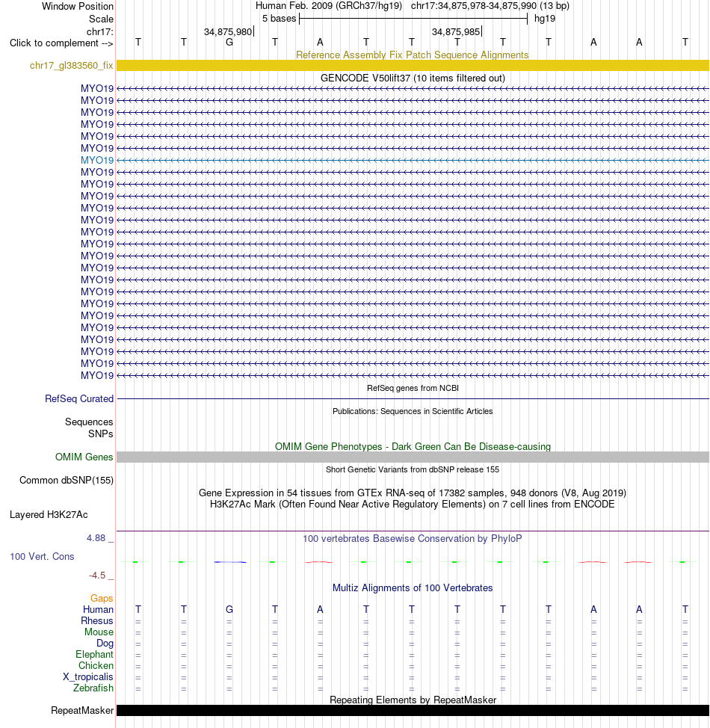Click the Common dbSNP(155) track label
The image size is (710, 728).
(x=67, y=480)
